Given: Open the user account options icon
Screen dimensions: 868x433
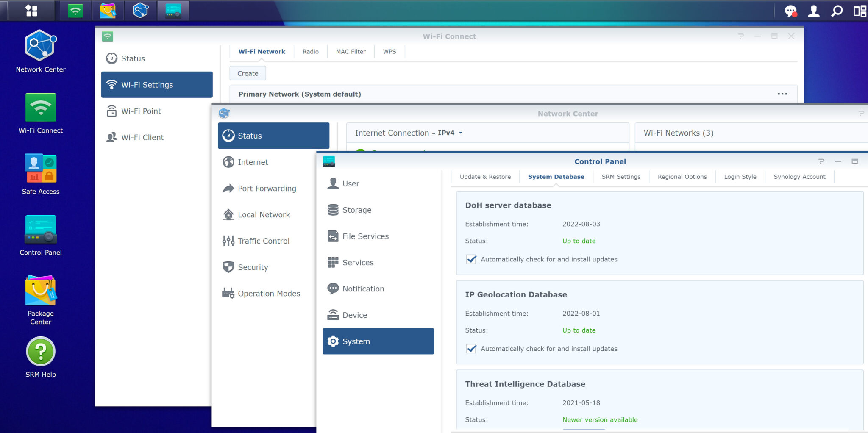Looking at the screenshot, I should point(813,11).
